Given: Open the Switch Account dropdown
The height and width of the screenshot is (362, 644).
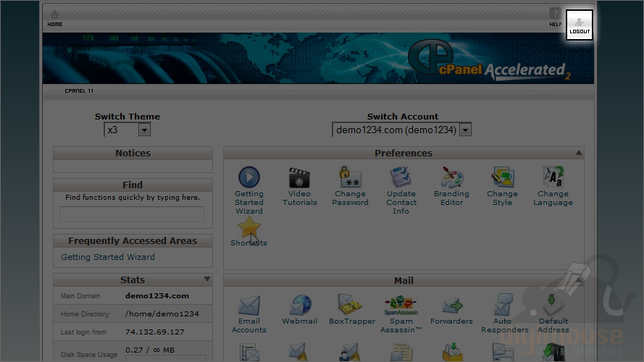Looking at the screenshot, I should pos(465,130).
